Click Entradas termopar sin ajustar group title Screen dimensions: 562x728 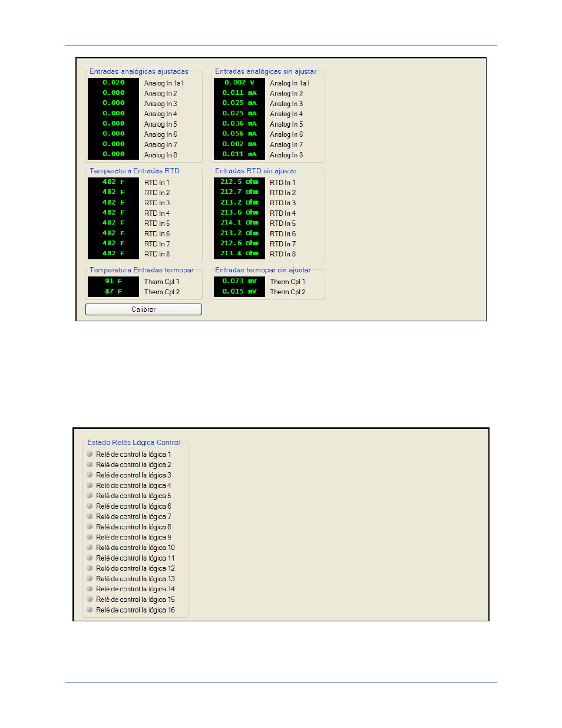coord(263,270)
